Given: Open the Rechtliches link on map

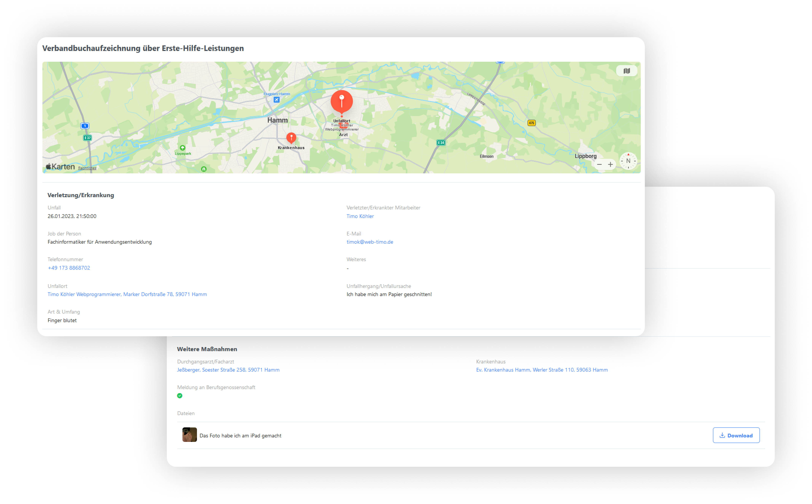Looking at the screenshot, I should pos(87,168).
